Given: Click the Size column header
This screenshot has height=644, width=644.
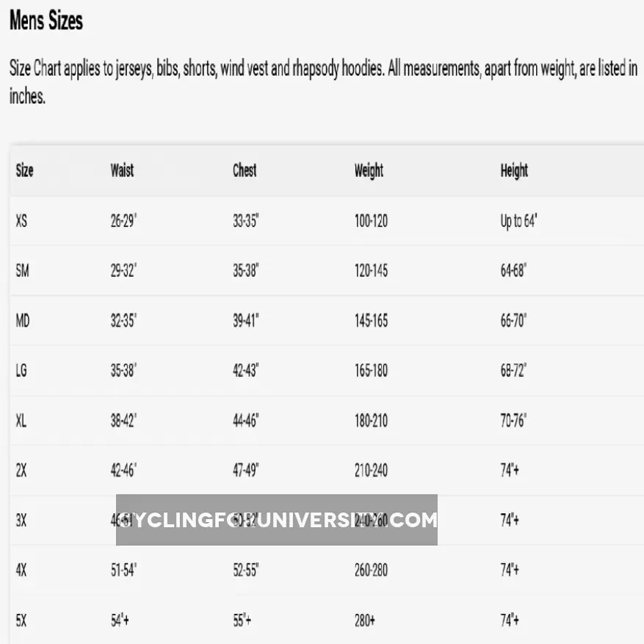Looking at the screenshot, I should (24, 170).
